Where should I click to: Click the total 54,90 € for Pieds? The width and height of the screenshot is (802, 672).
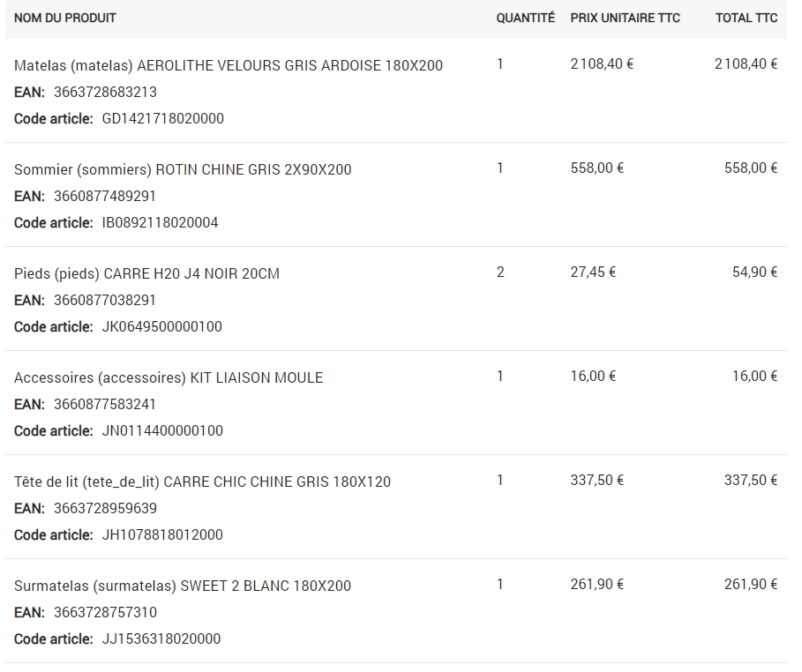(x=754, y=272)
